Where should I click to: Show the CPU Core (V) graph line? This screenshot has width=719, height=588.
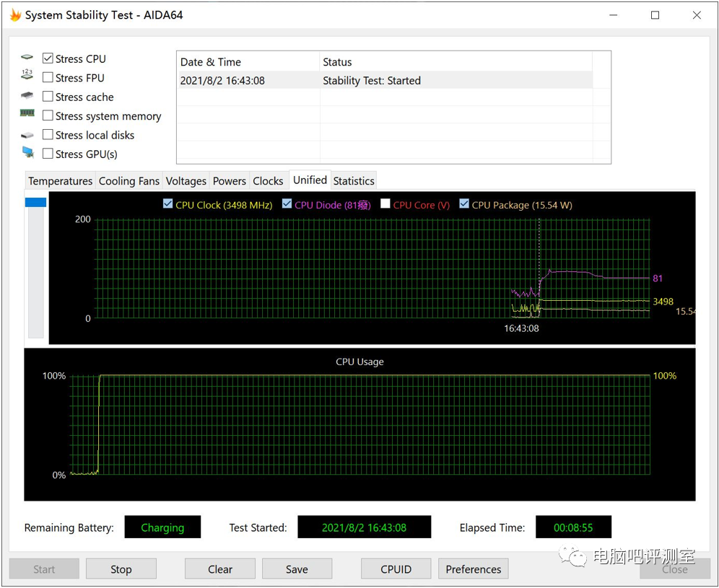[x=385, y=204]
